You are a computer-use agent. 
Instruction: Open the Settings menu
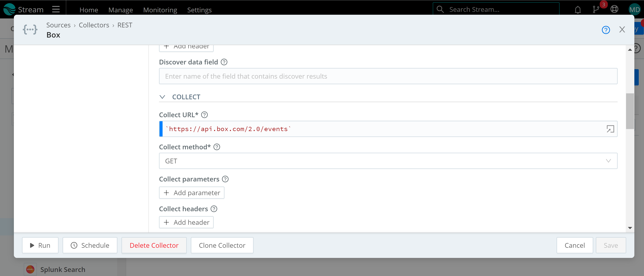(x=199, y=10)
